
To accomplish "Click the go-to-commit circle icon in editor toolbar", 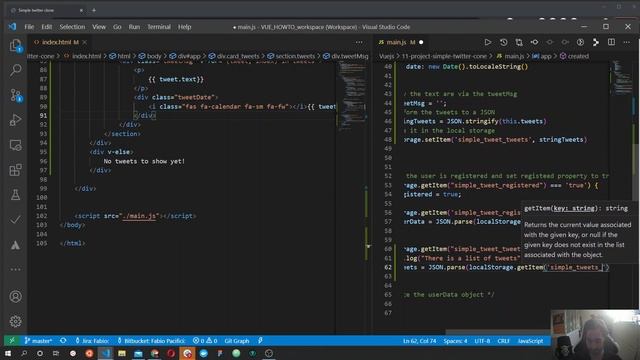I will click(x=534, y=42).
